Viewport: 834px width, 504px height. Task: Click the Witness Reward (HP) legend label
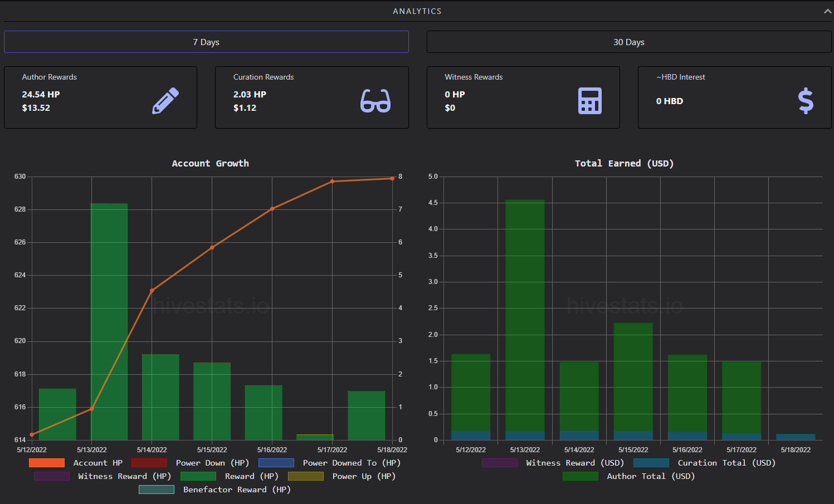tap(125, 476)
